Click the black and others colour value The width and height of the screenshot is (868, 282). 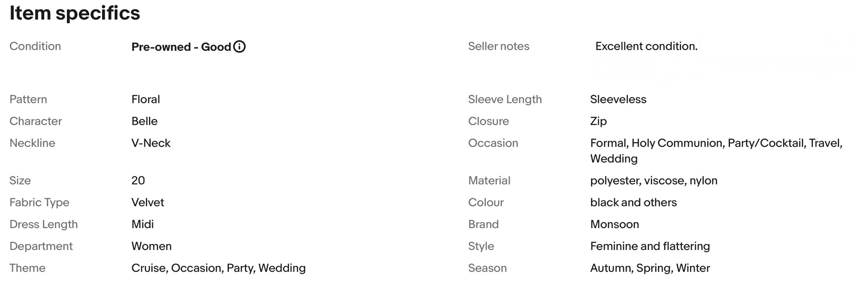point(633,202)
